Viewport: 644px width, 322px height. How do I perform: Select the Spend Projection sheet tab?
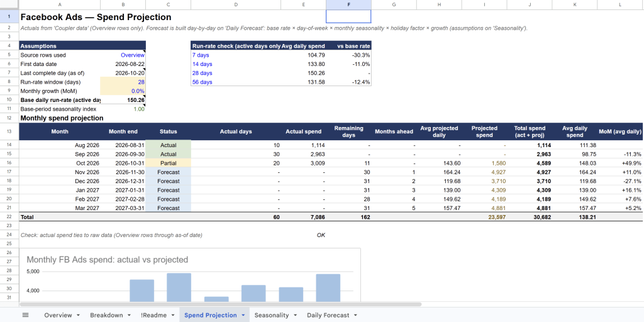click(210, 315)
